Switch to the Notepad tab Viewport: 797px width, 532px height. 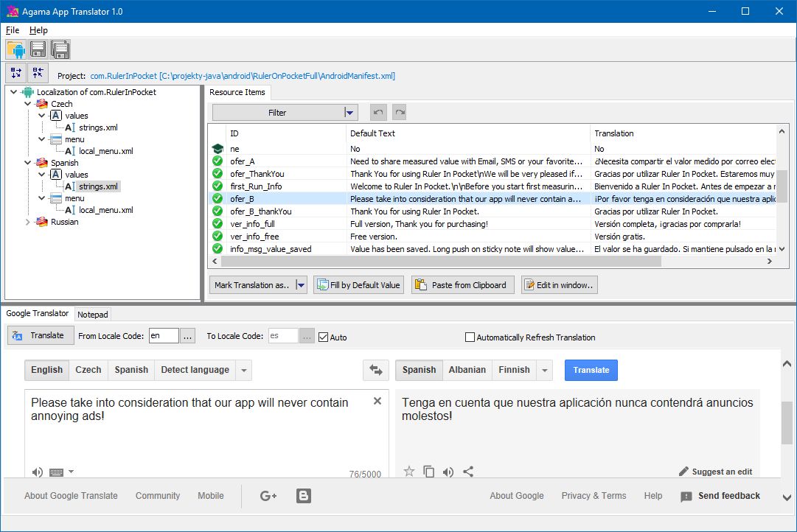(x=93, y=315)
